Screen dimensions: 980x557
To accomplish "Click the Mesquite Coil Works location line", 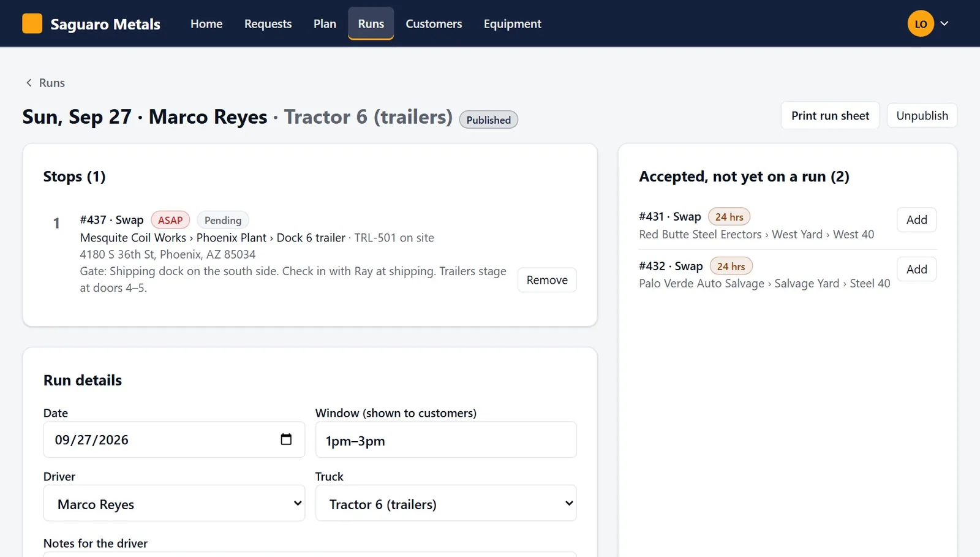I will click(x=257, y=238).
